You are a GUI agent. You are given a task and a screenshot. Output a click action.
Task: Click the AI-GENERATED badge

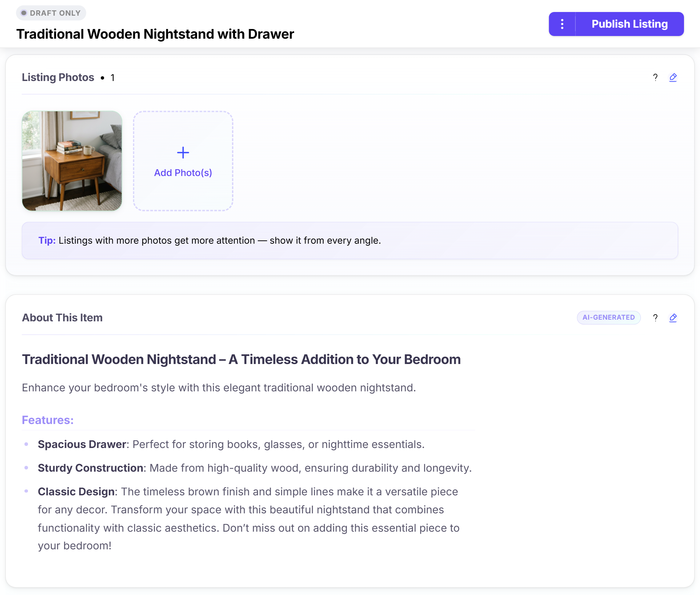point(608,317)
